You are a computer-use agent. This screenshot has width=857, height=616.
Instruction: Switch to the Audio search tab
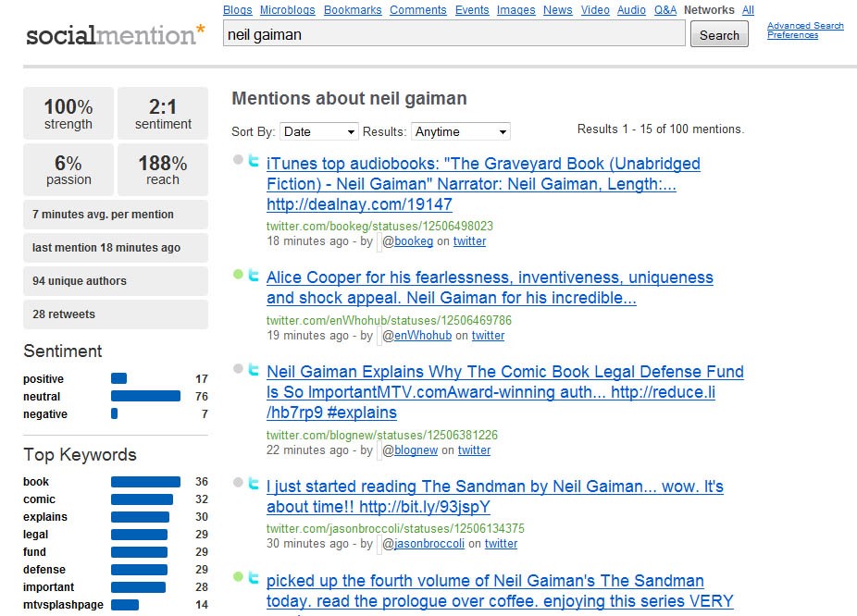tap(631, 10)
